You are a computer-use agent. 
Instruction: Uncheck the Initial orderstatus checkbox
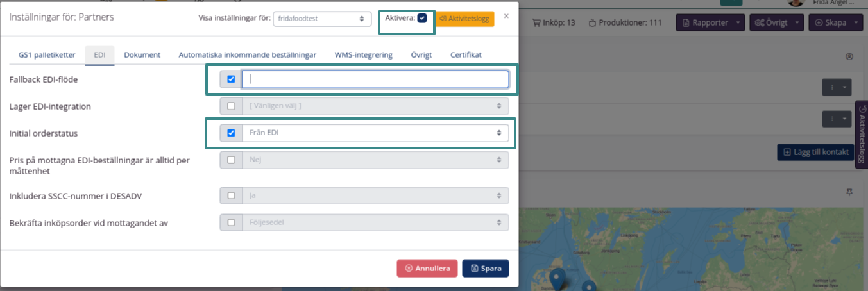231,133
